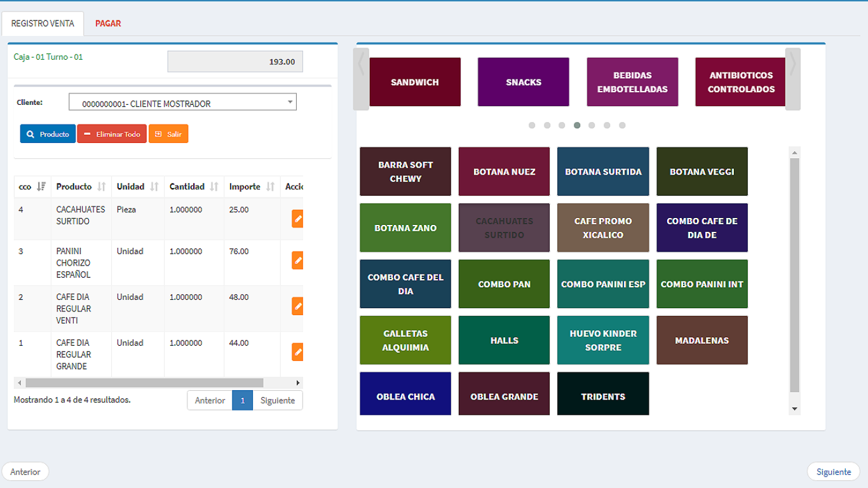Sort table by Cantidad column sort icon
The height and width of the screenshot is (488, 868).
pos(214,187)
